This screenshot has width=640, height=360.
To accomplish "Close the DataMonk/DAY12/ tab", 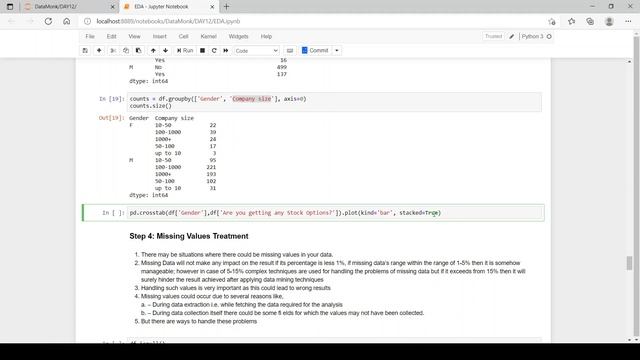I will pos(113,7).
